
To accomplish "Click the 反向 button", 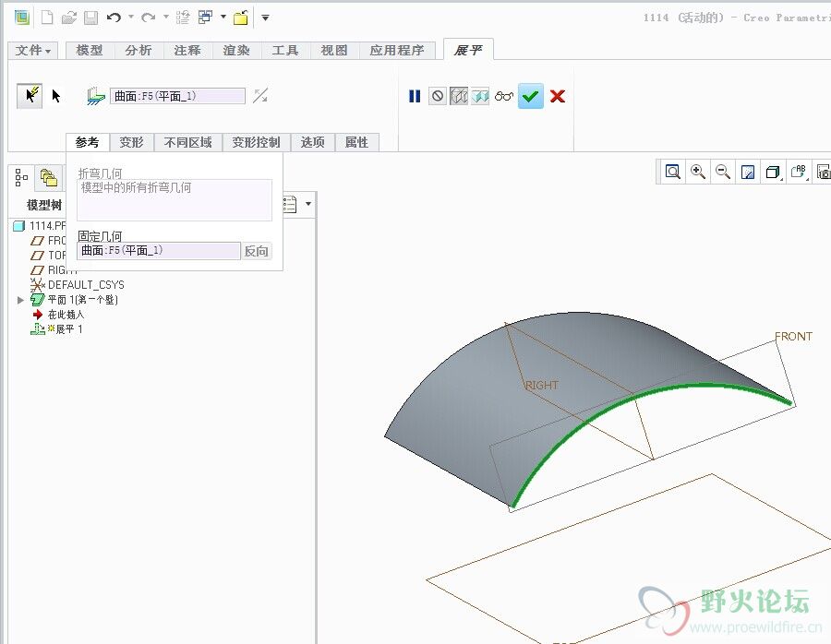I will (x=257, y=251).
